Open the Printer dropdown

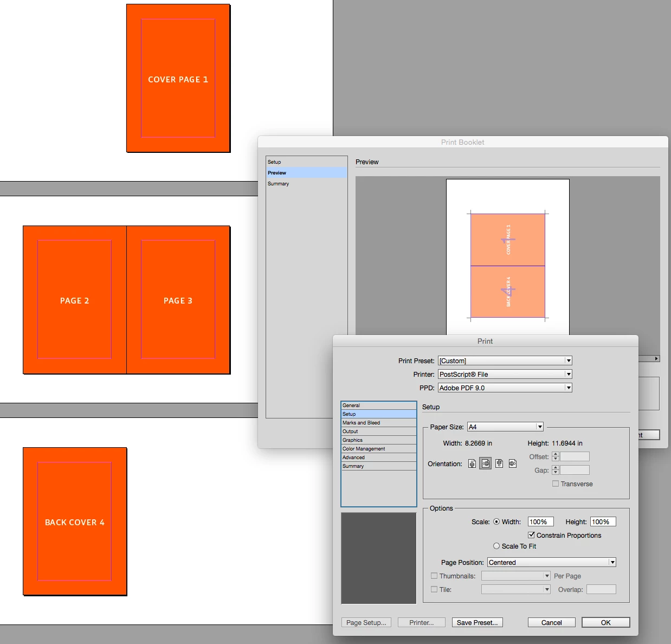pyautogui.click(x=505, y=374)
